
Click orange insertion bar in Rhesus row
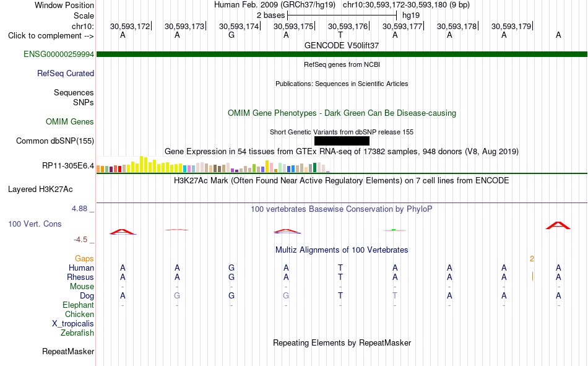click(x=532, y=277)
